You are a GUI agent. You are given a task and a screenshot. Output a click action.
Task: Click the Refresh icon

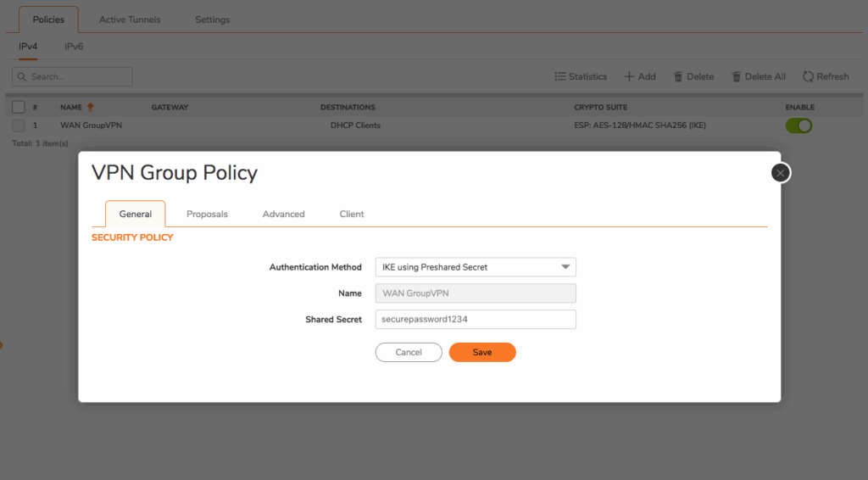click(x=808, y=76)
